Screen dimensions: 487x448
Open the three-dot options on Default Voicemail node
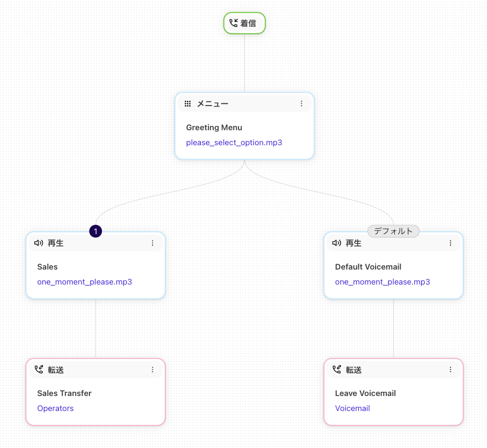pyautogui.click(x=450, y=243)
